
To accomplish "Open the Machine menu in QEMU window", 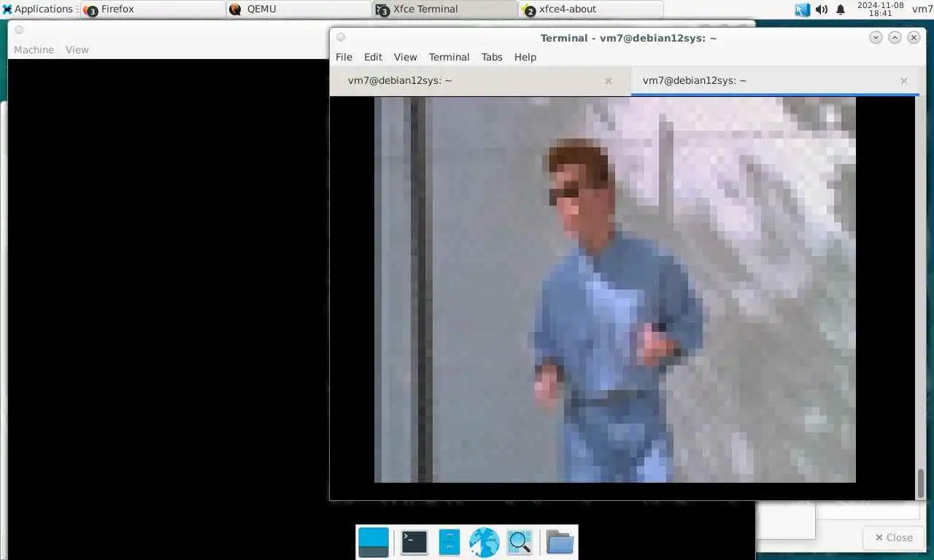I will tap(34, 50).
